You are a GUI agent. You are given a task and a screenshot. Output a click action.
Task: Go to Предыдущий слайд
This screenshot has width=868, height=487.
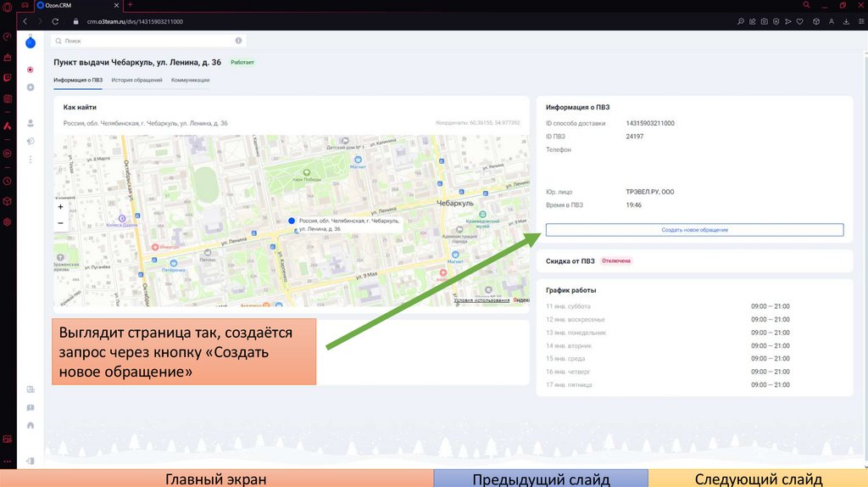click(x=541, y=479)
